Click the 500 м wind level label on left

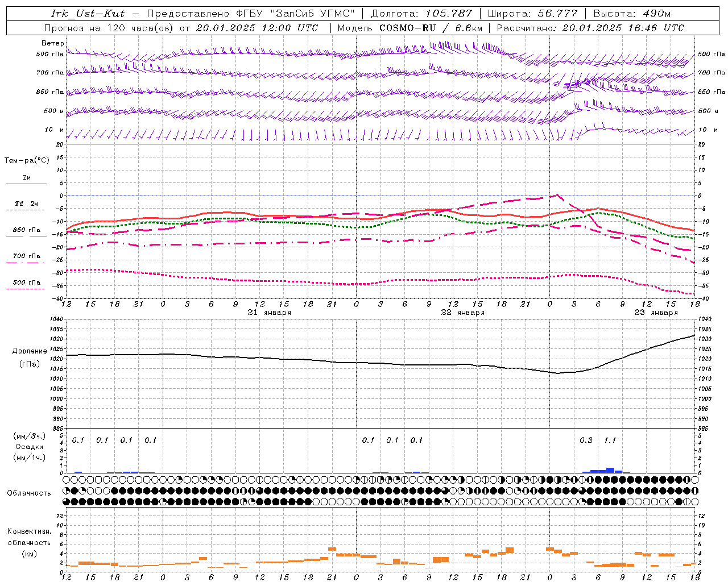(54, 111)
